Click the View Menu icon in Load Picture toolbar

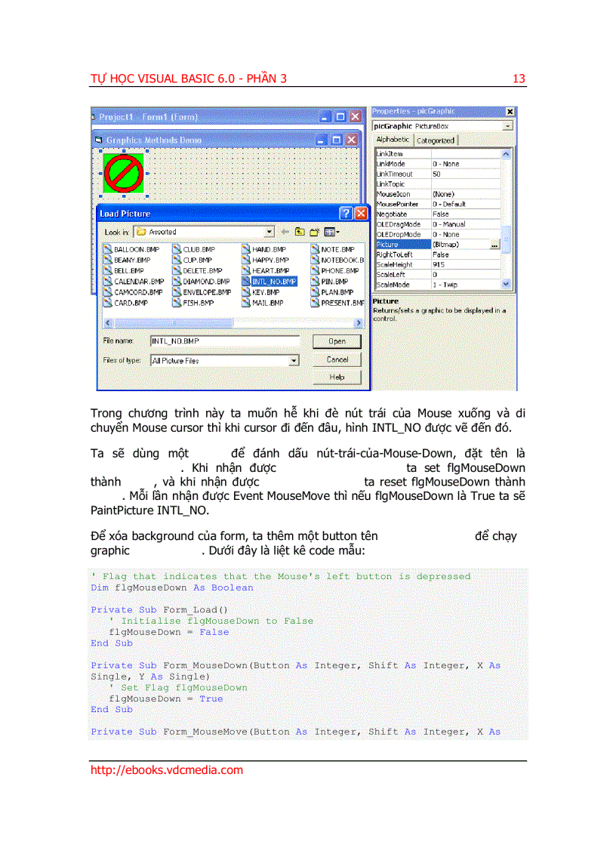pyautogui.click(x=330, y=232)
